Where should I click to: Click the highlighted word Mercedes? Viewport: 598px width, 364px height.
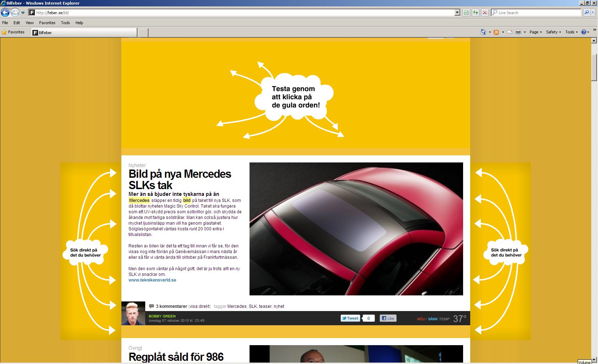pos(139,200)
